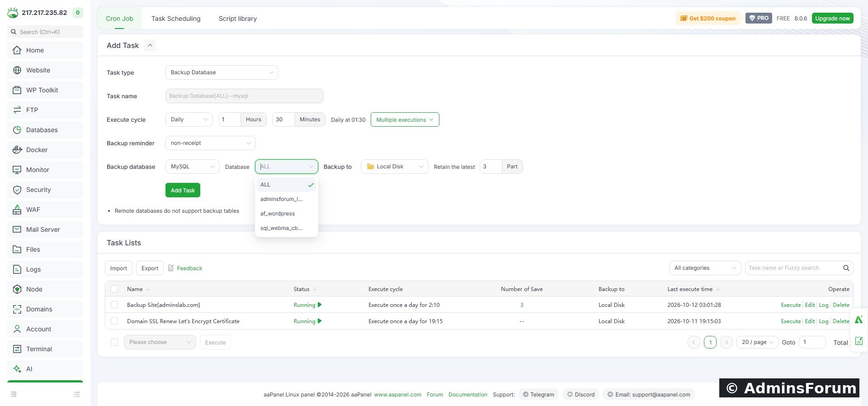868x406 pixels.
Task: Tick the Backup Site[adminslab.com] row checkbox
Action: click(114, 305)
